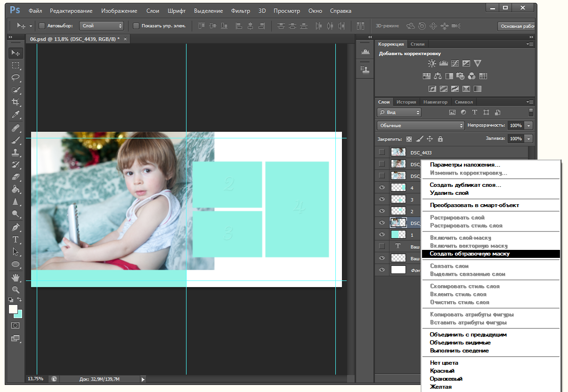The height and width of the screenshot is (392, 568).
Task: Select the Zoom tool in the toolbox
Action: (x=16, y=289)
